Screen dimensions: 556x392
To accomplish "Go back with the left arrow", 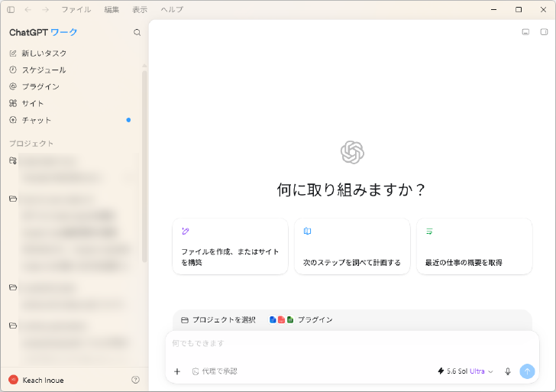I will tap(28, 10).
